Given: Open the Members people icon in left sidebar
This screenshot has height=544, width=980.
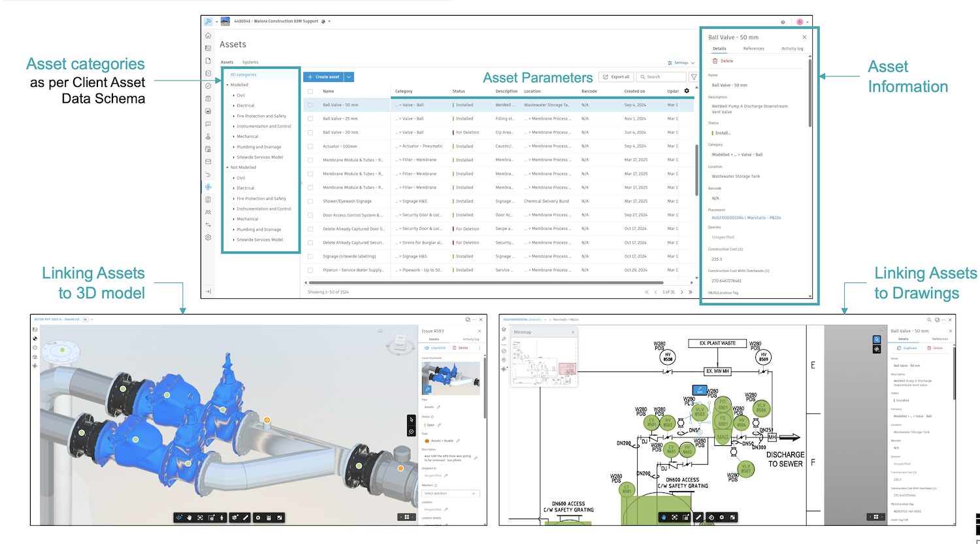Looking at the screenshot, I should pyautogui.click(x=208, y=212).
